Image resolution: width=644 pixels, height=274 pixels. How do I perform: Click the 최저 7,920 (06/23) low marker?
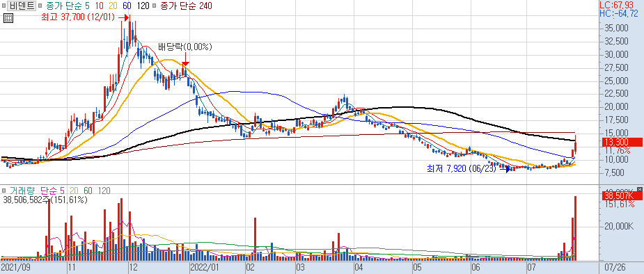coord(462,168)
